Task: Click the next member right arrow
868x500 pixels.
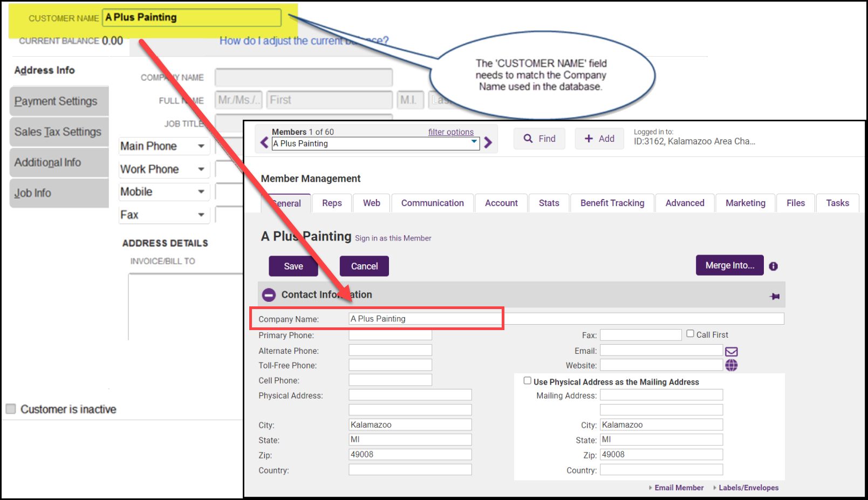Action: pyautogui.click(x=488, y=142)
